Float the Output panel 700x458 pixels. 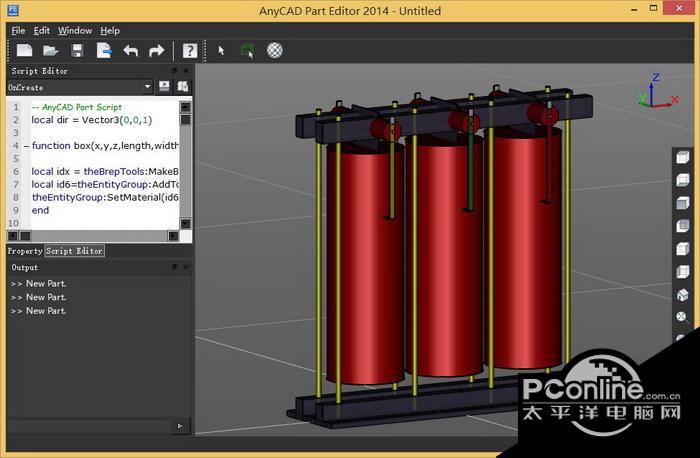tap(174, 267)
